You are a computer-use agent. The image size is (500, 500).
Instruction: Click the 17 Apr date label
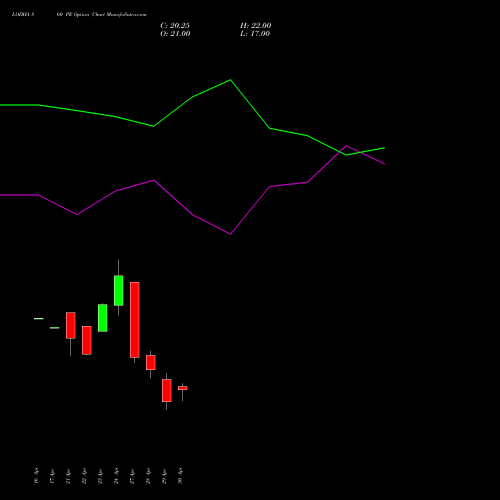(52, 476)
